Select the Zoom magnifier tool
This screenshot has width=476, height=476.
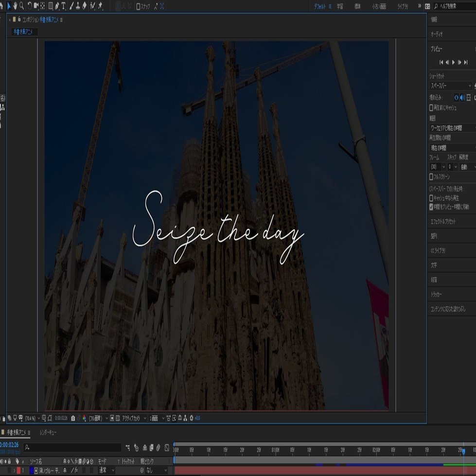click(21, 6)
